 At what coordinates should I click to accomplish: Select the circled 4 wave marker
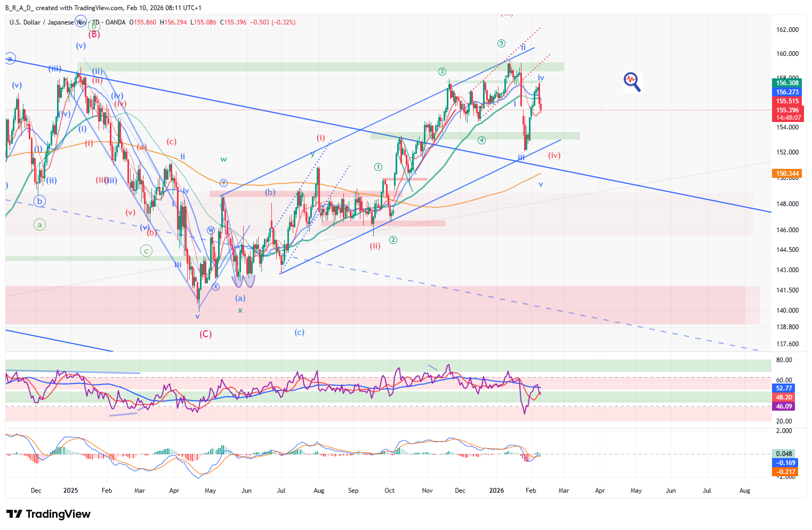coord(481,141)
